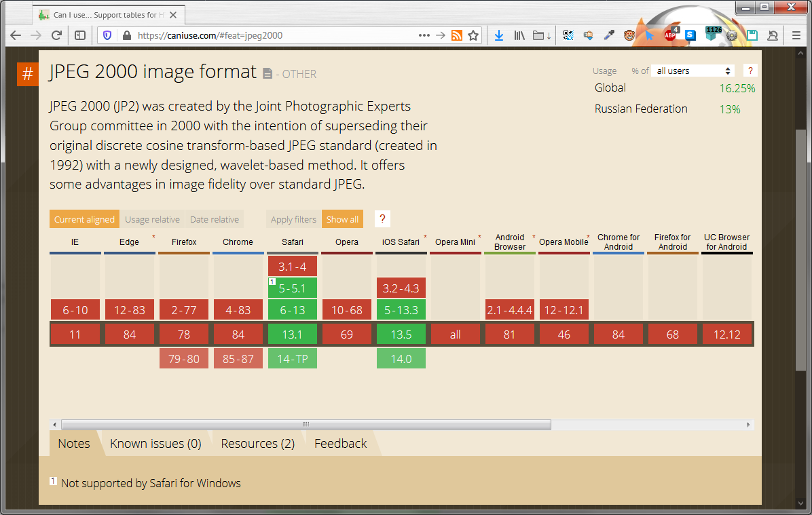This screenshot has width=812, height=515.
Task: Click the blue cursor pointer extension
Action: tap(649, 35)
